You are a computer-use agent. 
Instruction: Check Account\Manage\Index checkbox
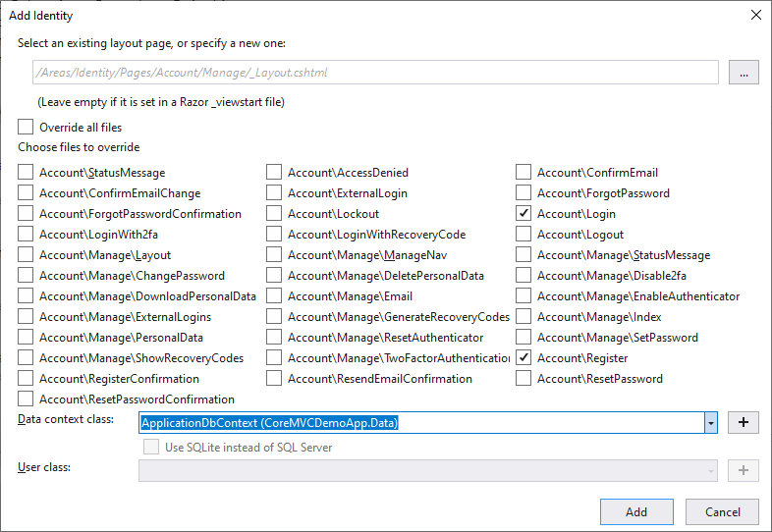(x=524, y=317)
